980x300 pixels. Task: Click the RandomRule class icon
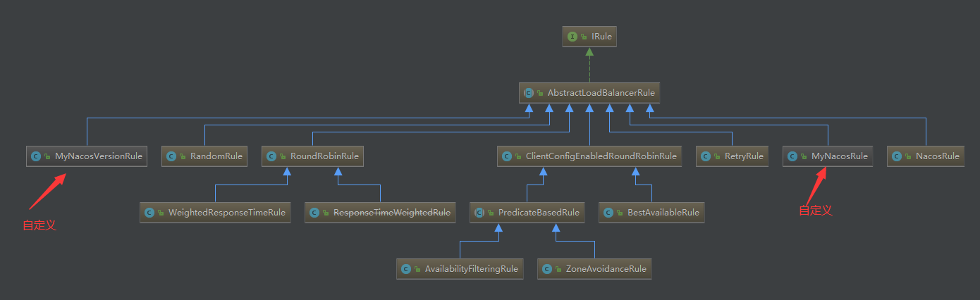click(171, 156)
